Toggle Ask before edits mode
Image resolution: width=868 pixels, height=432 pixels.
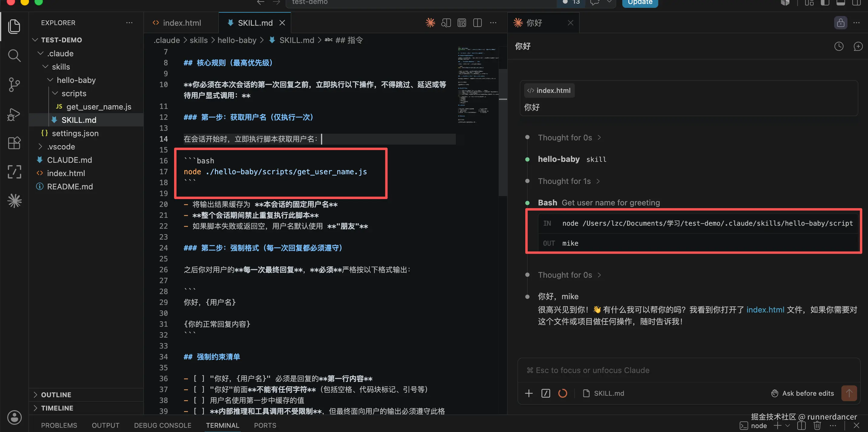click(x=802, y=393)
